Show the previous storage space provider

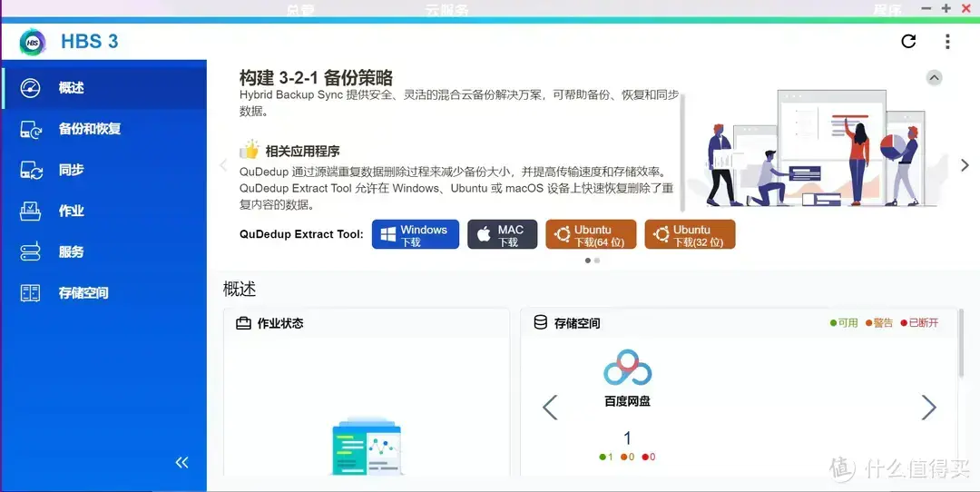pos(549,408)
